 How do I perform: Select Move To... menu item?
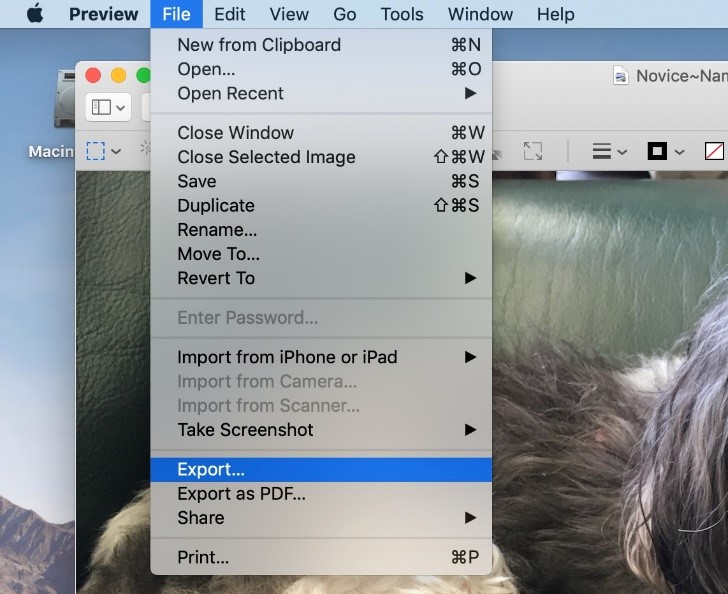[x=321, y=254]
